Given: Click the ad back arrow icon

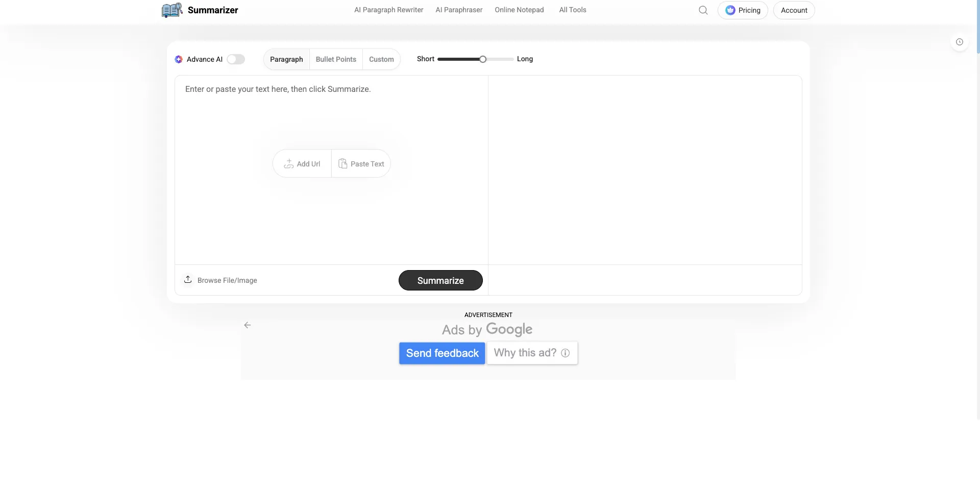Looking at the screenshot, I should click(x=248, y=325).
